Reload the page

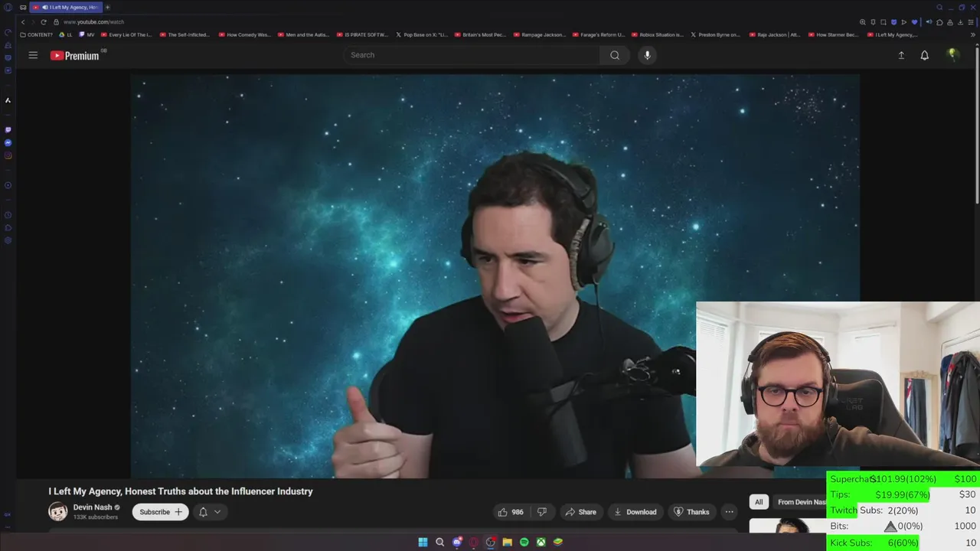(44, 22)
